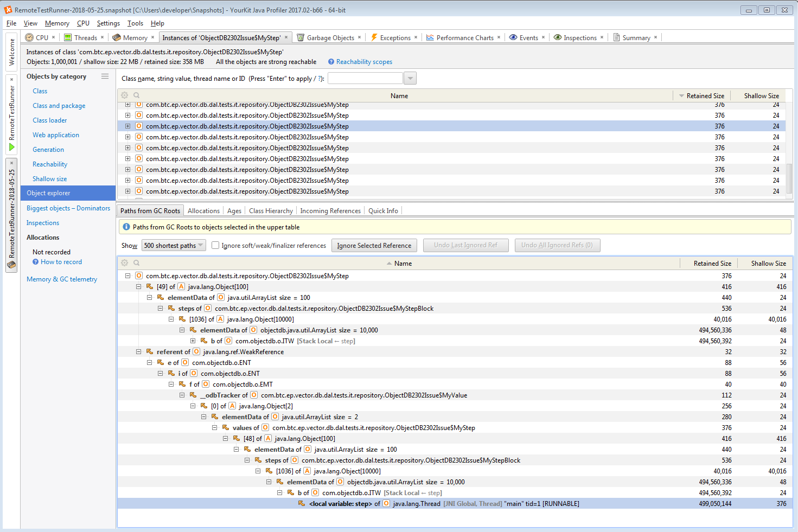Viewport: 798px width, 532px height.
Task: Toggle Ignore soft/weak/finalizer references checkbox
Action: pos(215,245)
